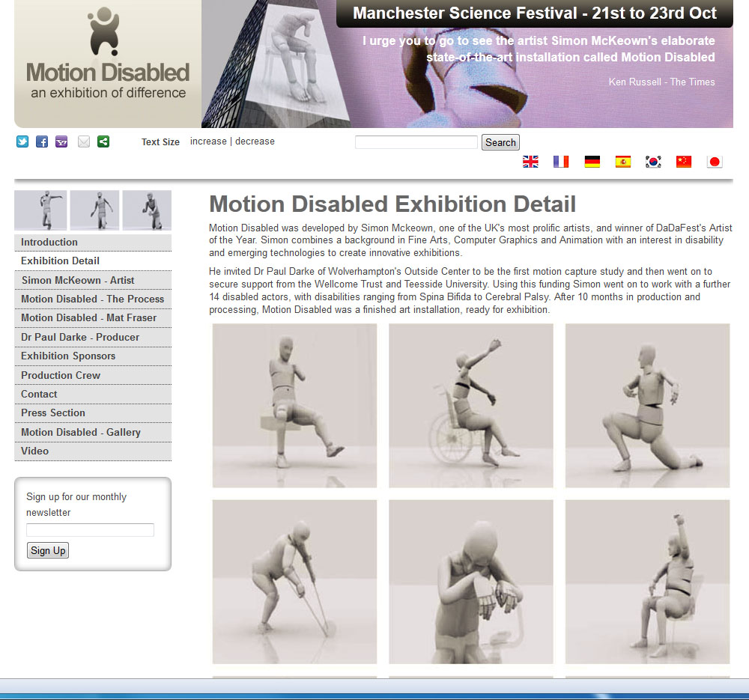This screenshot has height=700, width=749.
Task: Open the Introduction menu item
Action: pos(93,242)
